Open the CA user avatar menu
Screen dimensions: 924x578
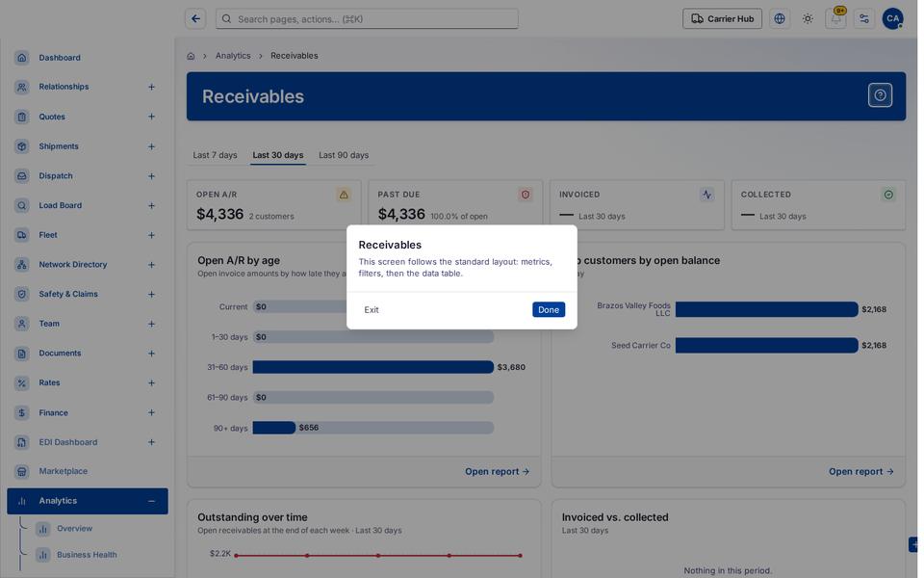point(892,19)
